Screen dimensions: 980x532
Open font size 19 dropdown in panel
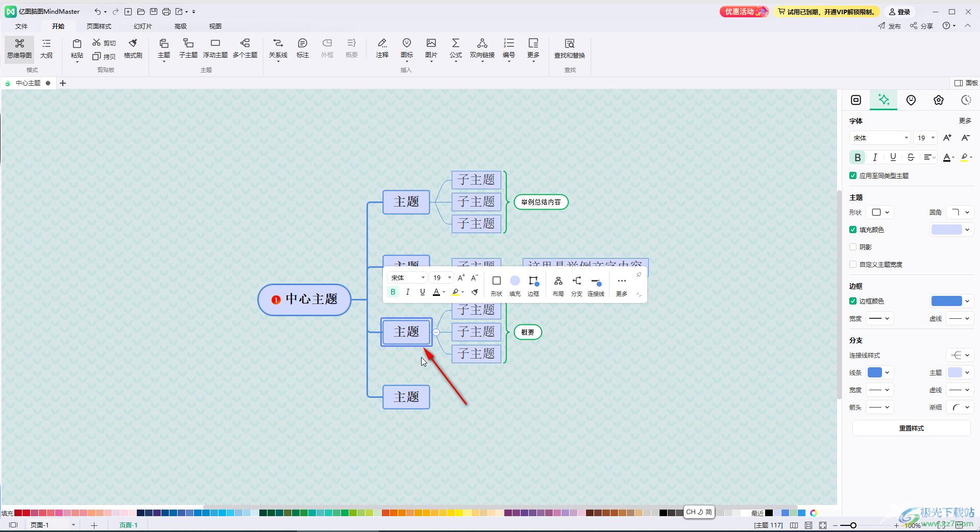pyautogui.click(x=925, y=138)
